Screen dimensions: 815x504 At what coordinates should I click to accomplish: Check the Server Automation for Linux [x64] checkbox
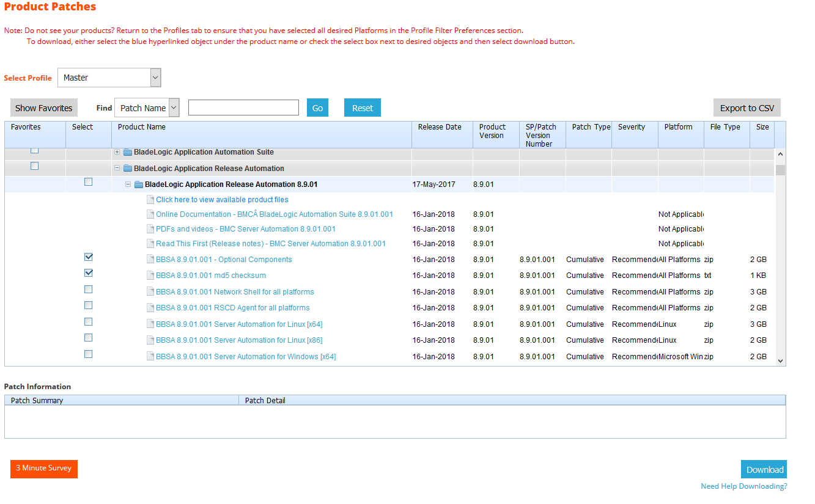coord(89,322)
